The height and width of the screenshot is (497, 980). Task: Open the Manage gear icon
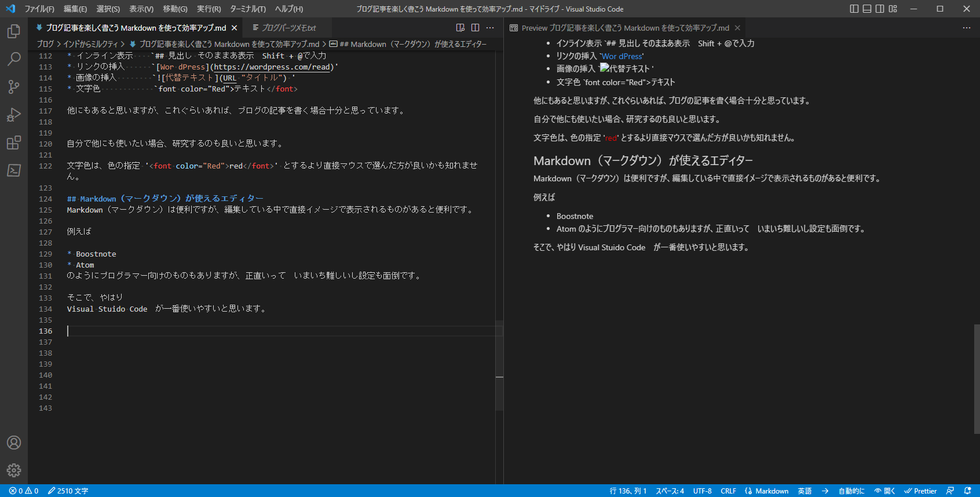click(14, 470)
